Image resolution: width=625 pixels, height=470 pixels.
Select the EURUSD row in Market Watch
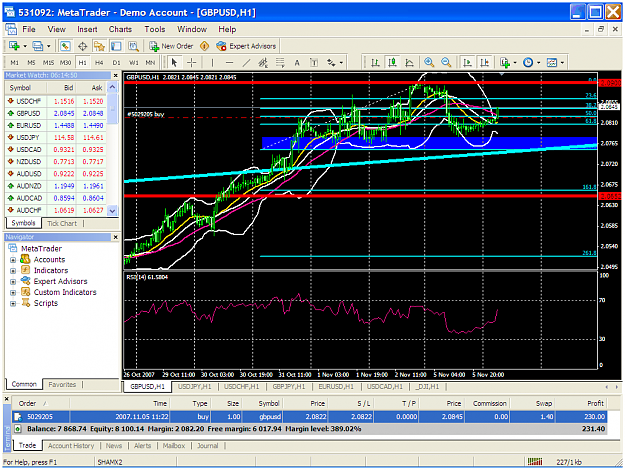[56, 125]
